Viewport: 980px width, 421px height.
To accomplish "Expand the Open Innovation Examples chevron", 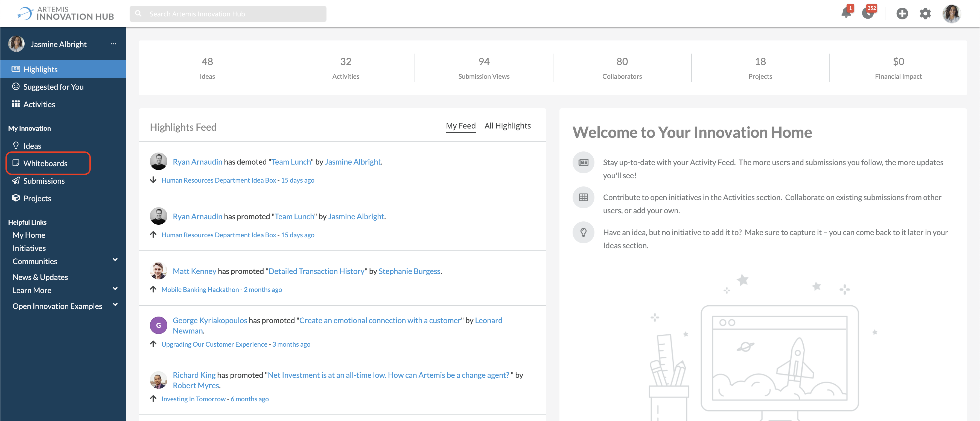I will click(115, 305).
